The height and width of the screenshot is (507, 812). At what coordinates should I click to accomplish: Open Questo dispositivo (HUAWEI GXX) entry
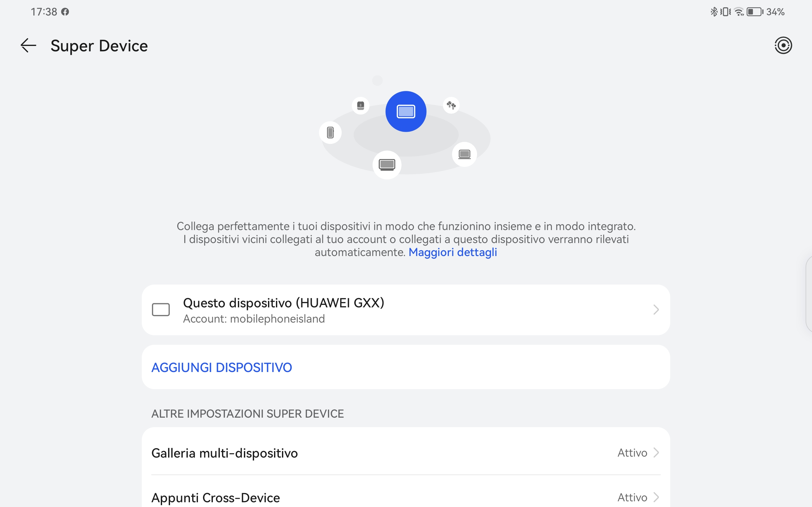coord(406,310)
